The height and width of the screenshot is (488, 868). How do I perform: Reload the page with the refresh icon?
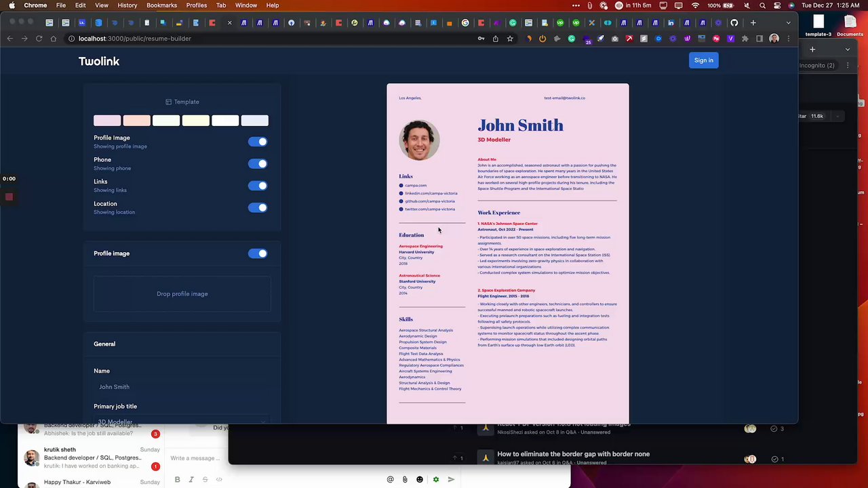[39, 39]
